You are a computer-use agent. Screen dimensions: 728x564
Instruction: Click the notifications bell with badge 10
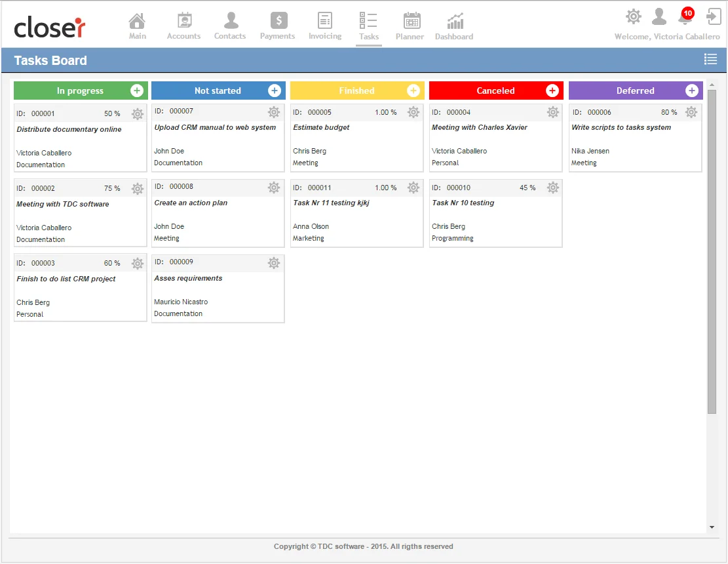coord(685,16)
